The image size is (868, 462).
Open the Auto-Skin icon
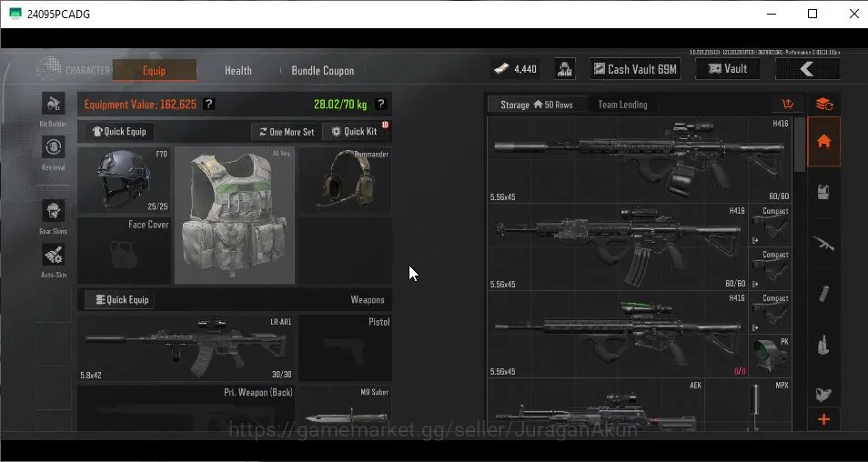[54, 255]
